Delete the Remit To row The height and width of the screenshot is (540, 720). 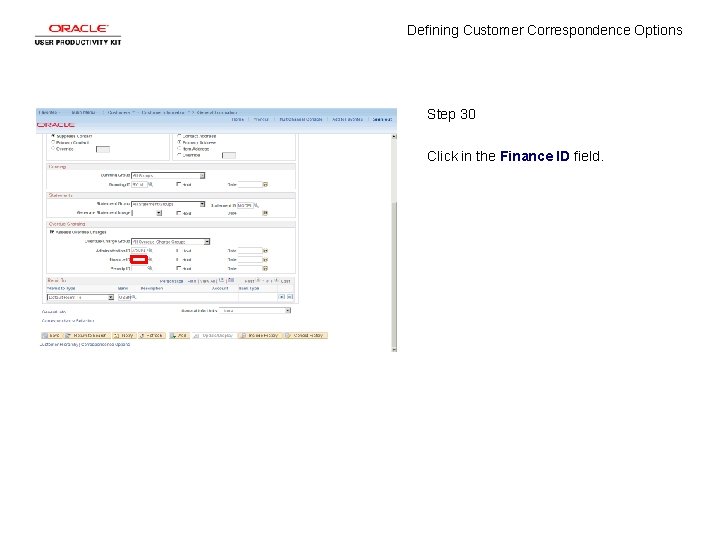290,297
